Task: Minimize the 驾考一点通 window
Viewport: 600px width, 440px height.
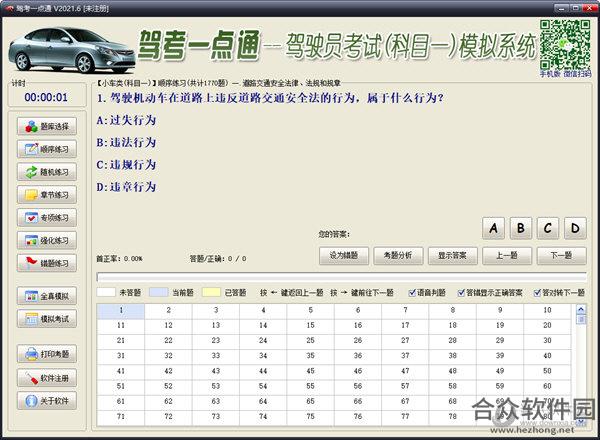Action: 562,8
